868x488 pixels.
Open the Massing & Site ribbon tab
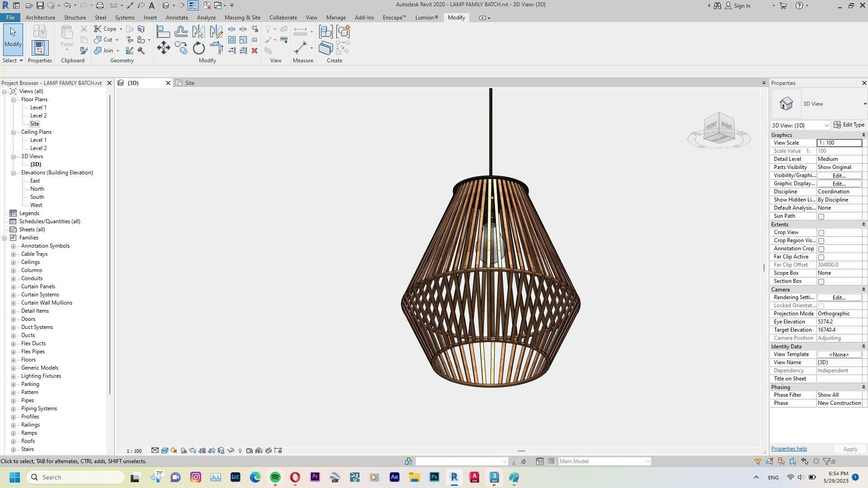(242, 18)
